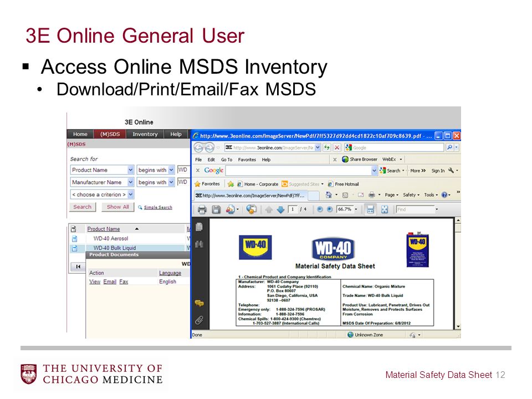Image resolution: width=532 pixels, height=399 pixels.
Task: Fit one full page to window
Action: coord(385,209)
